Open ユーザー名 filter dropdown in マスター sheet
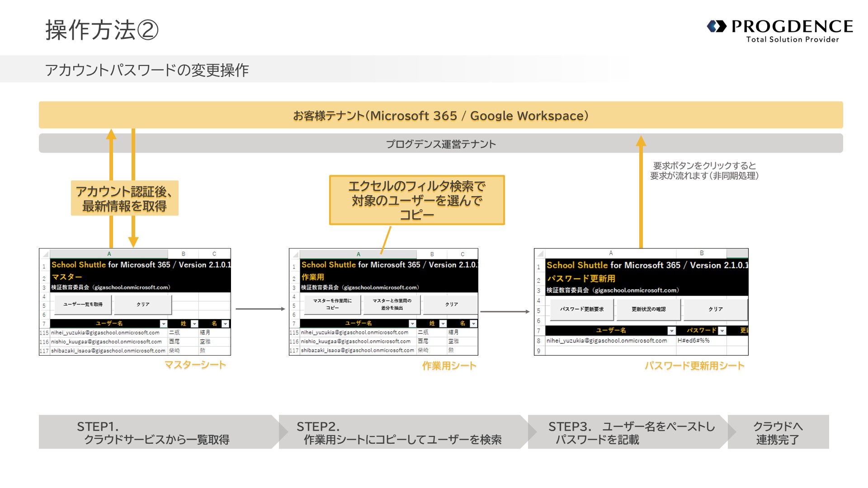Screen dimensions: 868x488 164,324
